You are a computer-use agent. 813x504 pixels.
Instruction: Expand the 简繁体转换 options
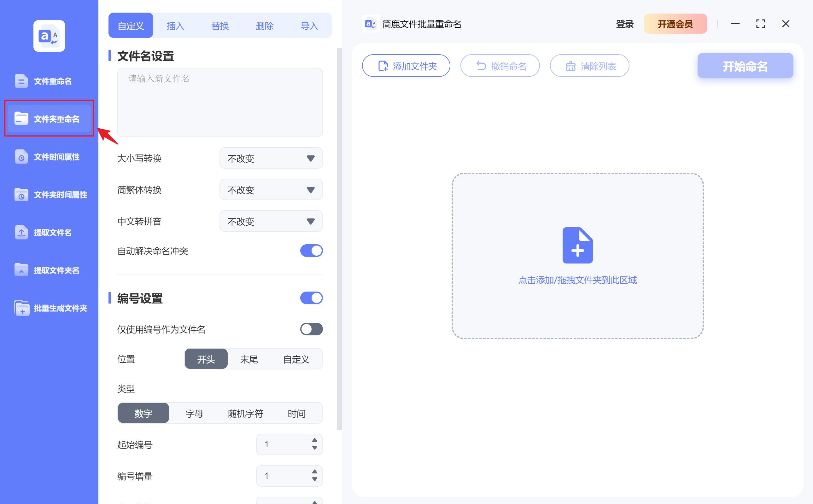click(x=271, y=189)
